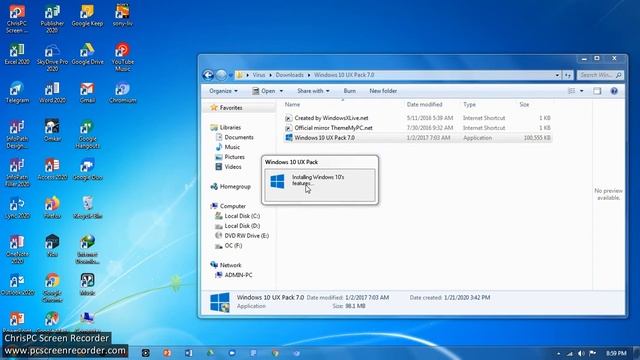Screen dimensions: 640x360
Task: Open the Share with dropdown
Action: (x=313, y=91)
